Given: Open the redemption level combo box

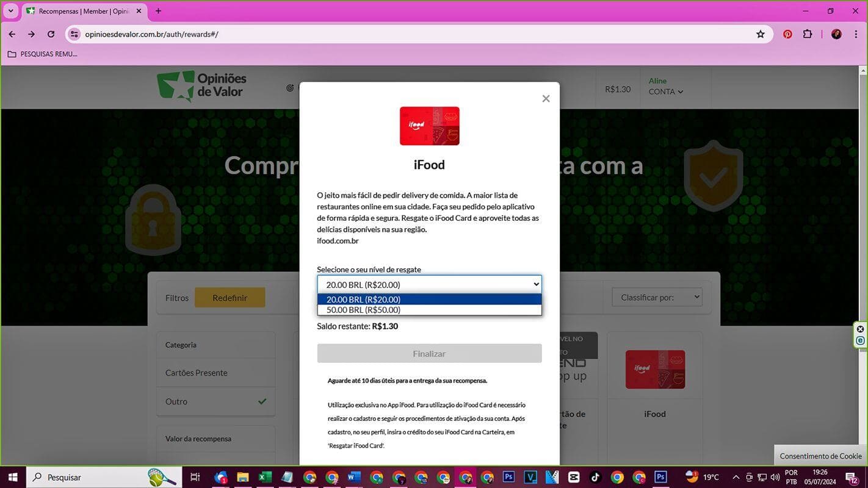Looking at the screenshot, I should pyautogui.click(x=429, y=284).
